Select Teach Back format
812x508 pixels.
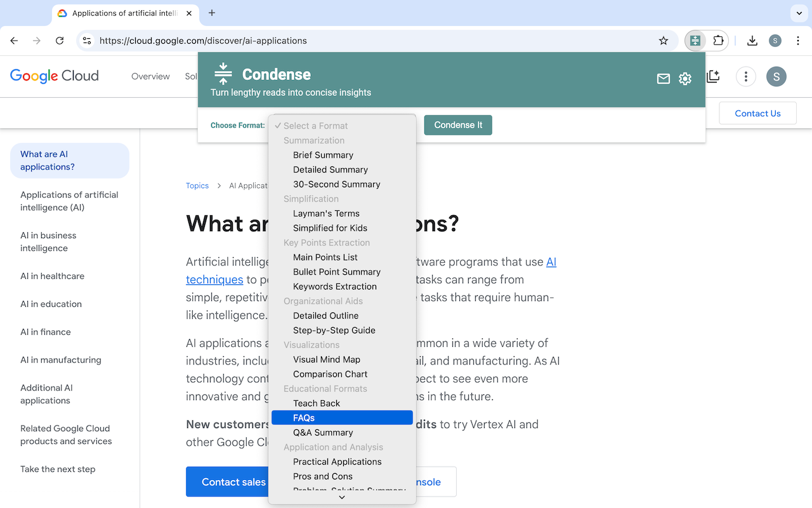(343, 403)
